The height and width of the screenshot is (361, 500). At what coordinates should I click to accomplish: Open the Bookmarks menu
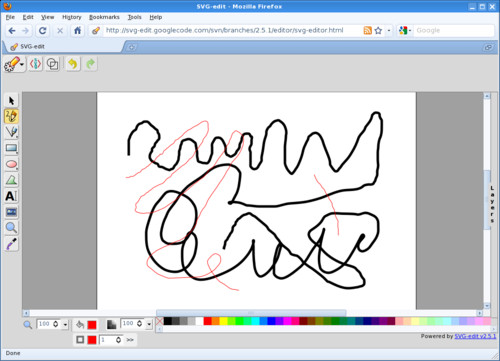tap(104, 17)
